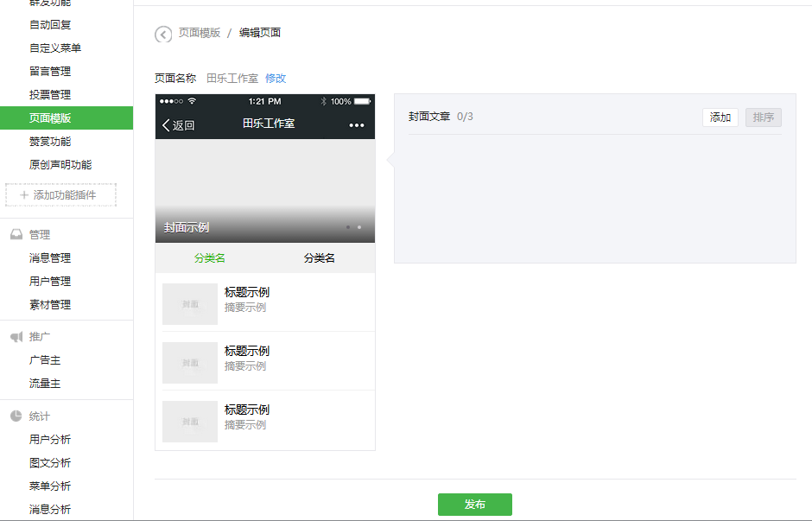Image resolution: width=812 pixels, height=521 pixels.
Task: Click the 页面模版 breadcrumb link
Action: [x=200, y=33]
